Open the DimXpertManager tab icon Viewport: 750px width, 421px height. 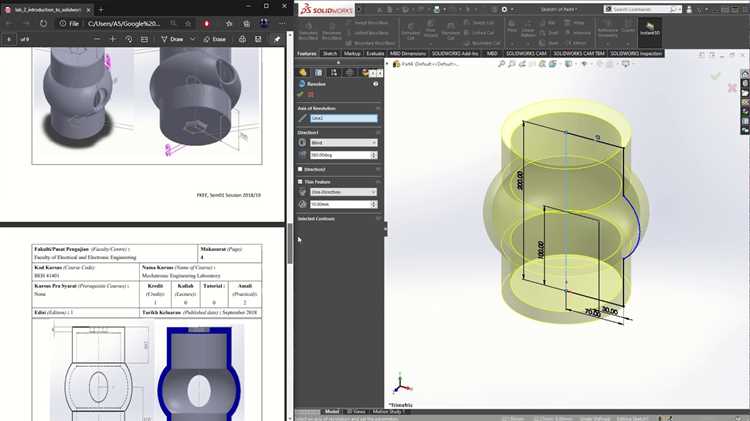click(x=349, y=73)
